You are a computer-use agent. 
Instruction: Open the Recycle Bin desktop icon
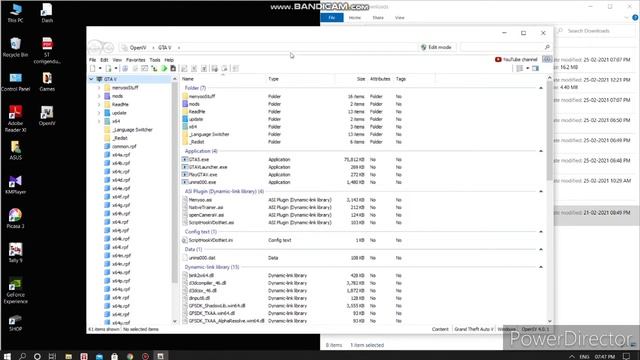(16, 47)
